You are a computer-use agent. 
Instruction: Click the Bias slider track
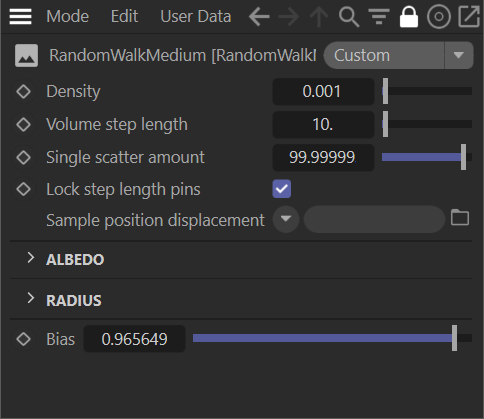tap(332, 338)
